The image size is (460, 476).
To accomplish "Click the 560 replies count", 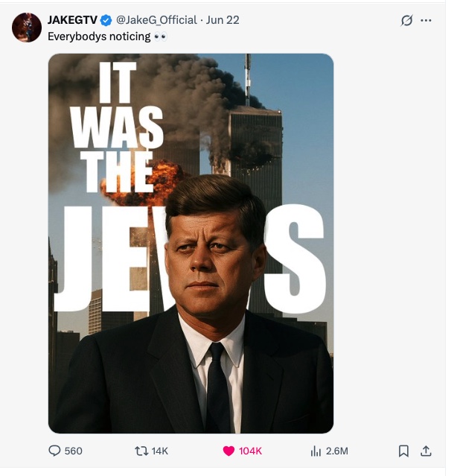I will [x=74, y=451].
